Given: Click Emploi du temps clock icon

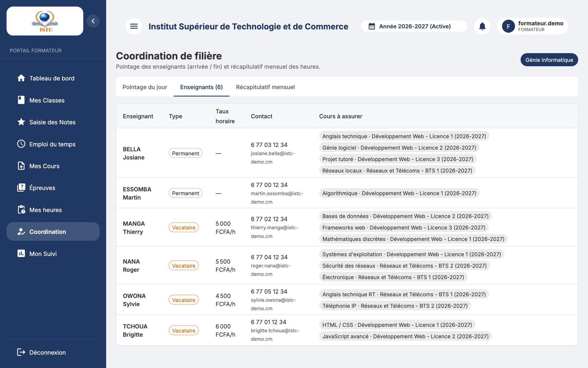Looking at the screenshot, I should click(x=21, y=144).
